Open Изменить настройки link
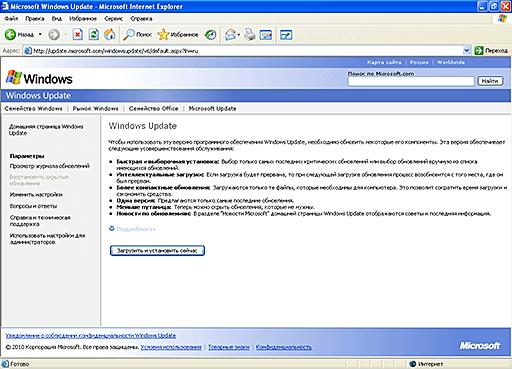 tap(36, 194)
